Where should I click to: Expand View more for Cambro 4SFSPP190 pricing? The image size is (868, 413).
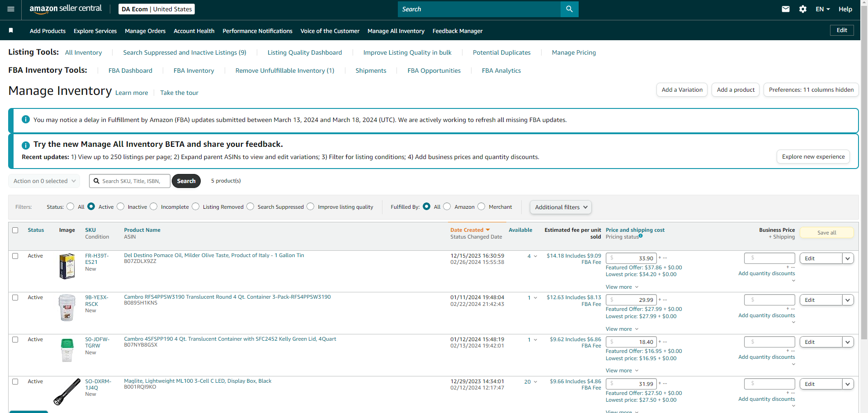tap(622, 371)
